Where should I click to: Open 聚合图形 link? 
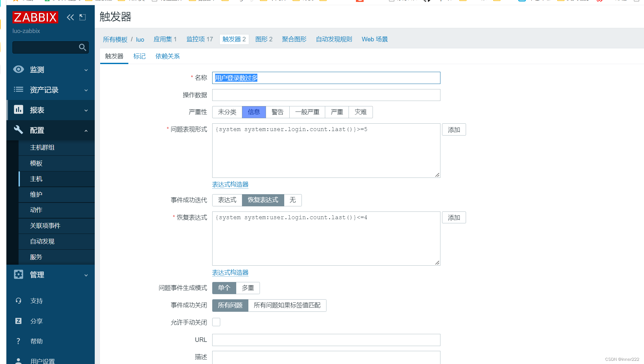294,39
